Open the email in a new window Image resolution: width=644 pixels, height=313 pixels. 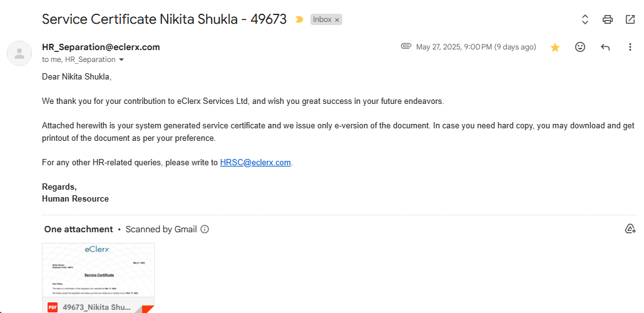coord(630,19)
